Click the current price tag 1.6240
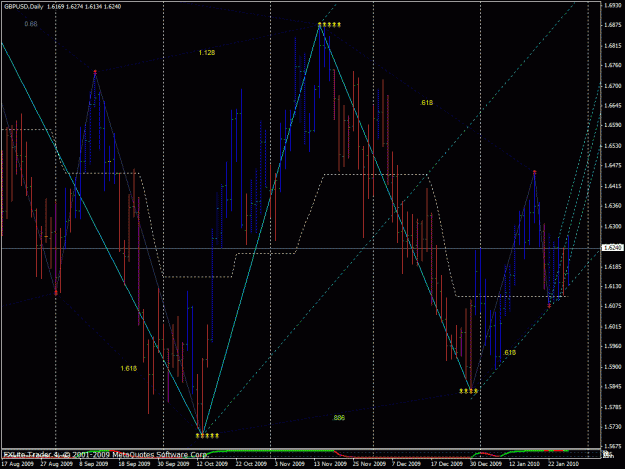This screenshot has height=469, width=625. (x=613, y=248)
